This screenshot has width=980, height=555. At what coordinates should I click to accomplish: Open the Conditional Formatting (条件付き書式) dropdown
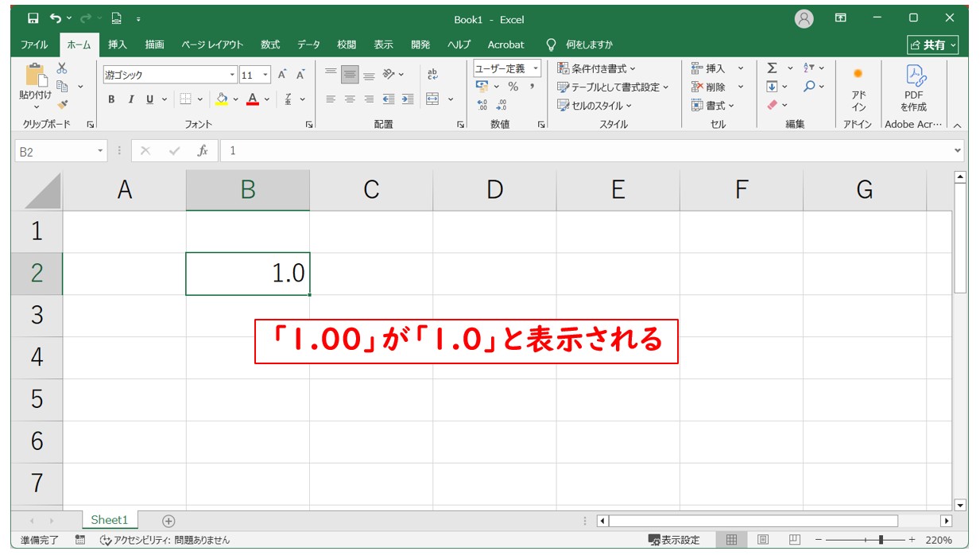coord(596,68)
